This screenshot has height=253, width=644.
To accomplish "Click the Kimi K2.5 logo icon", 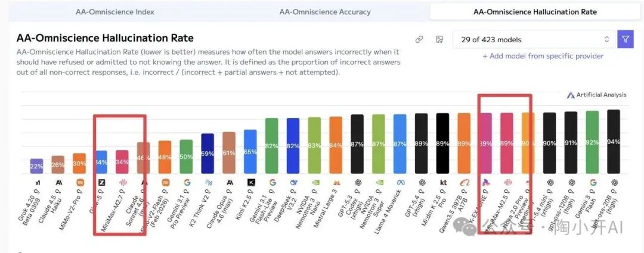I will pos(251,182).
